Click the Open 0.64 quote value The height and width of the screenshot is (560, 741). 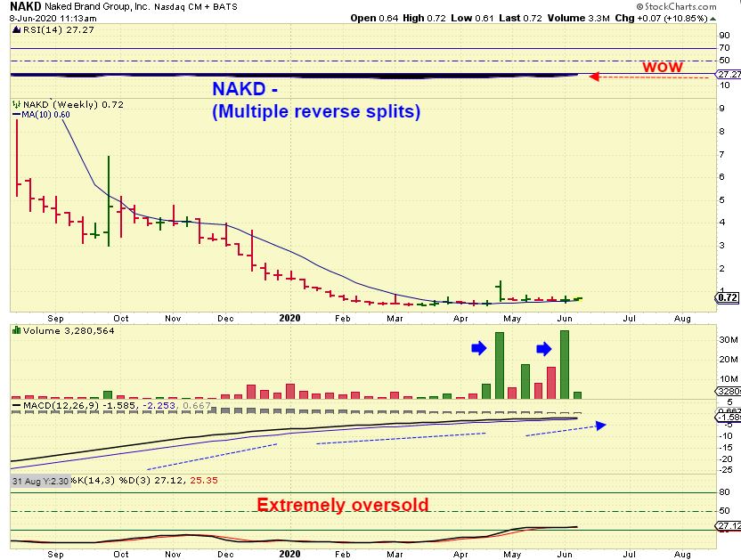(374, 18)
